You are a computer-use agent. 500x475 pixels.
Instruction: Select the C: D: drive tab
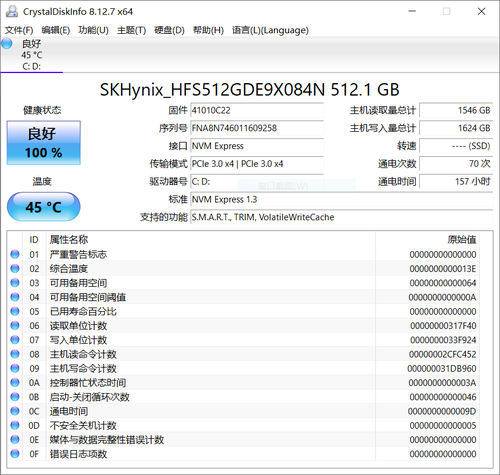(x=32, y=55)
